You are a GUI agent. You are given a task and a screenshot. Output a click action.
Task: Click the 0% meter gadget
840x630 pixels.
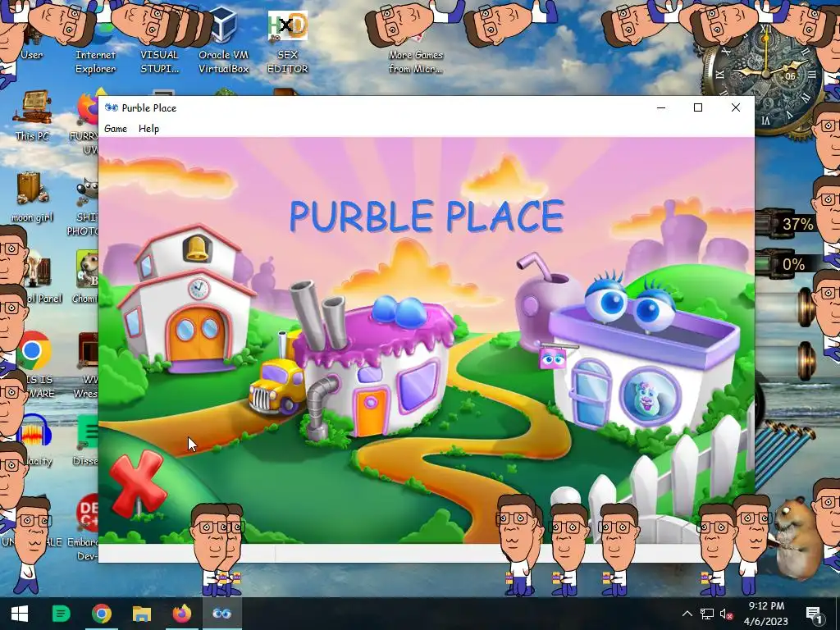point(787,264)
